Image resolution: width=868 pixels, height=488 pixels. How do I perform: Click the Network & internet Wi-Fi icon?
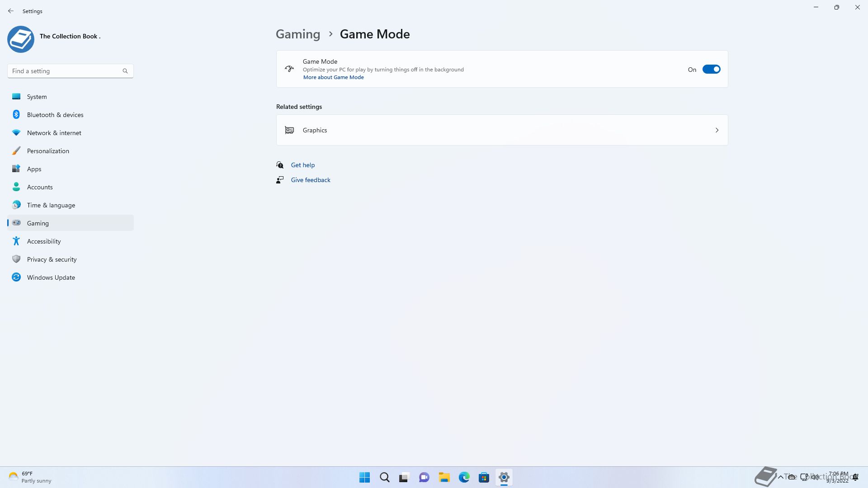point(16,133)
